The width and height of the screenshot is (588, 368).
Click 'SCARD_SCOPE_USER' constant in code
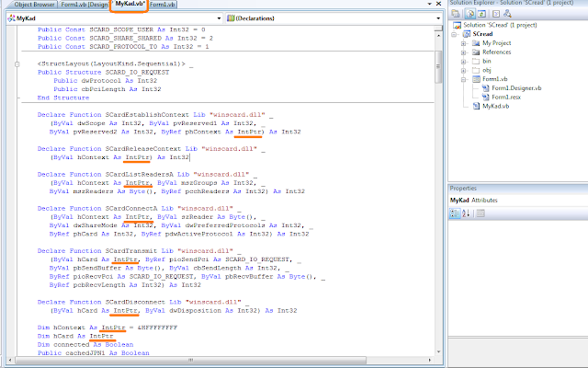(121, 29)
